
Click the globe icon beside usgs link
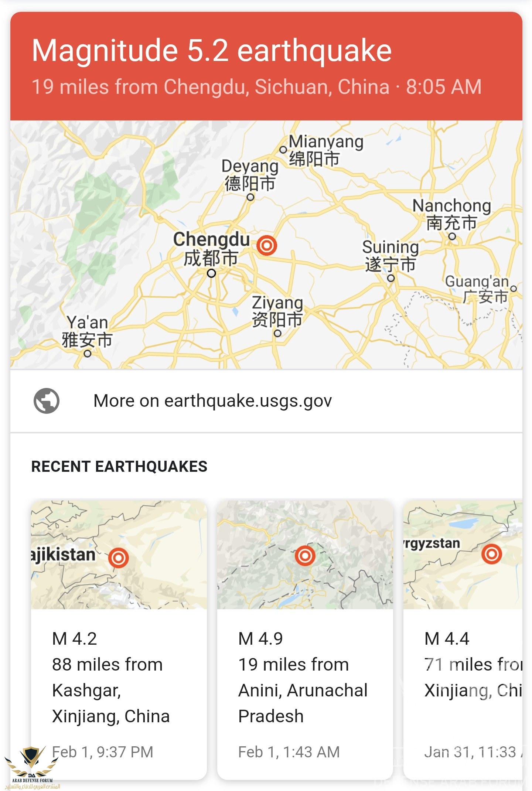click(47, 401)
